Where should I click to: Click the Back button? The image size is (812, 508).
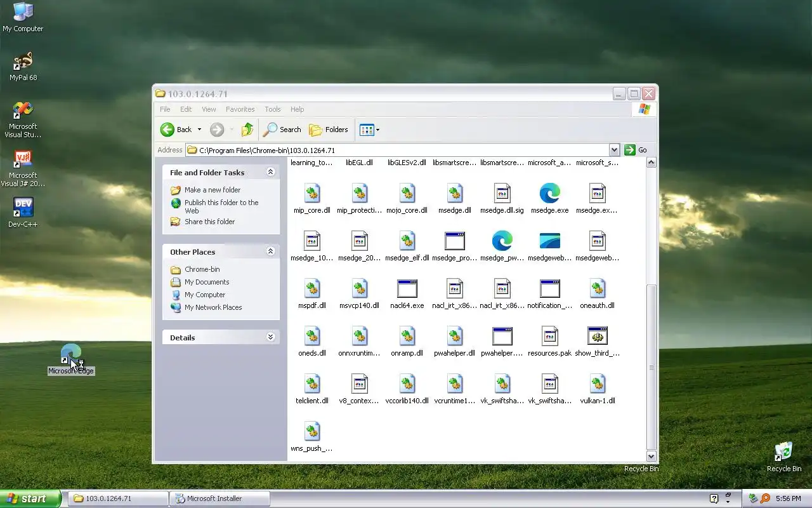176,130
